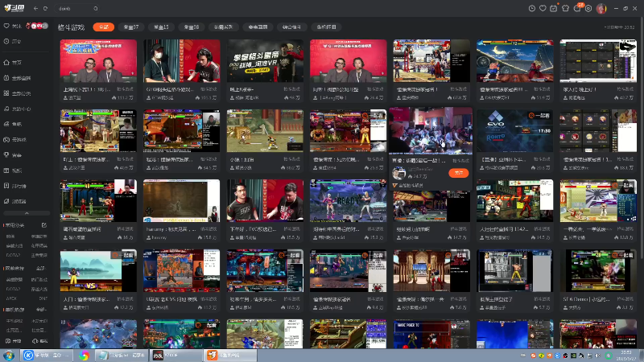This screenshot has width=644, height=362.
Task: Open the rocket icon item in sidebar
Action: point(17,109)
